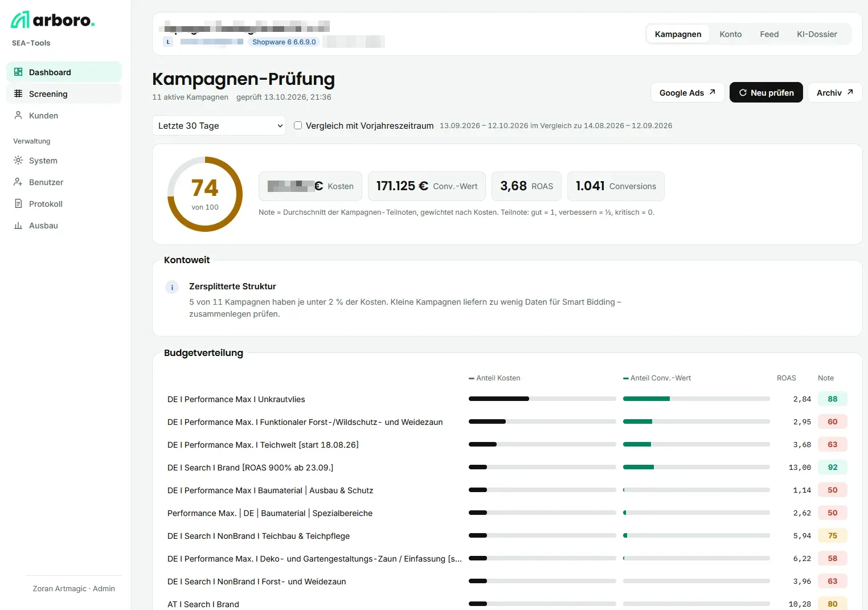Click the 1.041 Conversions card

(616, 186)
